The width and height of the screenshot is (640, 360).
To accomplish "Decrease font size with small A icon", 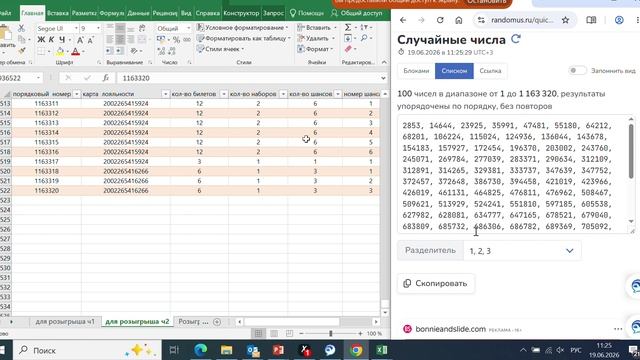I will [x=90, y=40].
